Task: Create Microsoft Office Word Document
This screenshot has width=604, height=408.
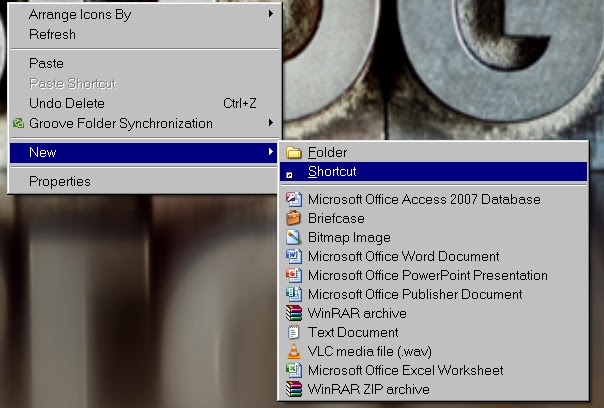Action: (433, 256)
